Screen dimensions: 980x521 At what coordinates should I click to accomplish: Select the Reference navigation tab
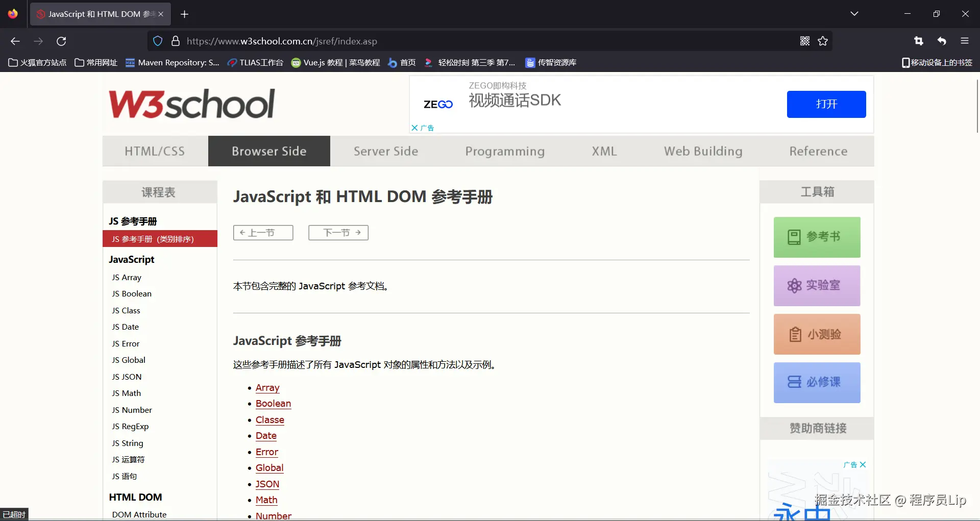pyautogui.click(x=818, y=151)
